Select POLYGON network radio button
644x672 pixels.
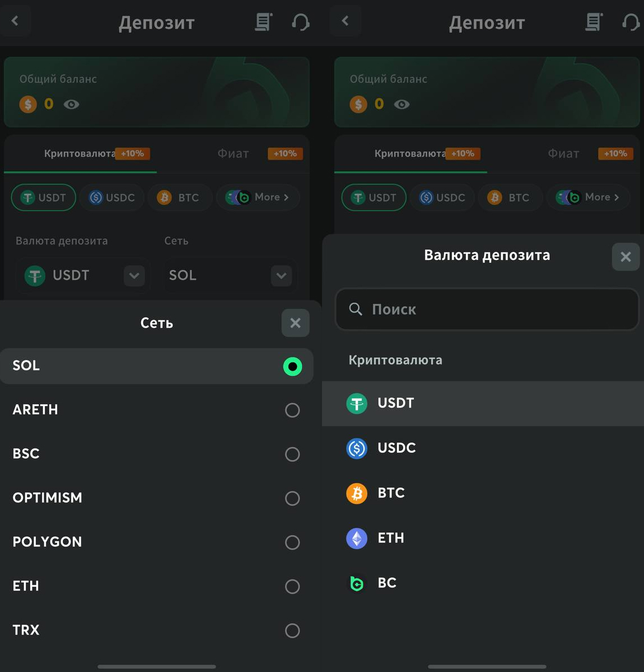292,542
